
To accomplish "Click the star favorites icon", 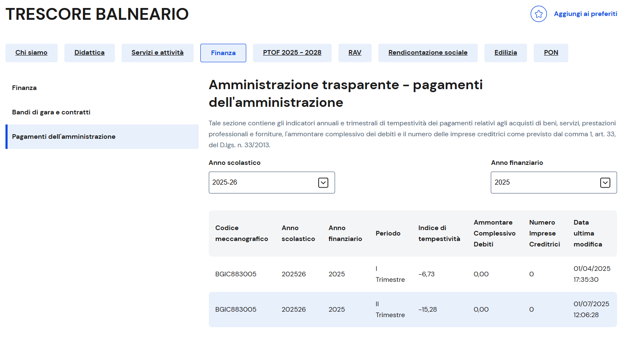I will 538,14.
